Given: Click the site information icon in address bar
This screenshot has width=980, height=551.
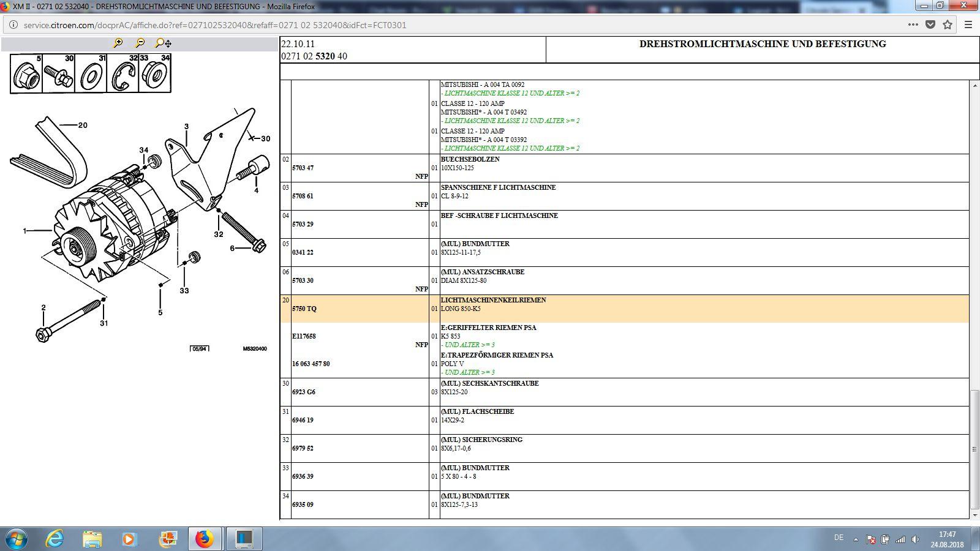Looking at the screenshot, I should click(x=13, y=25).
